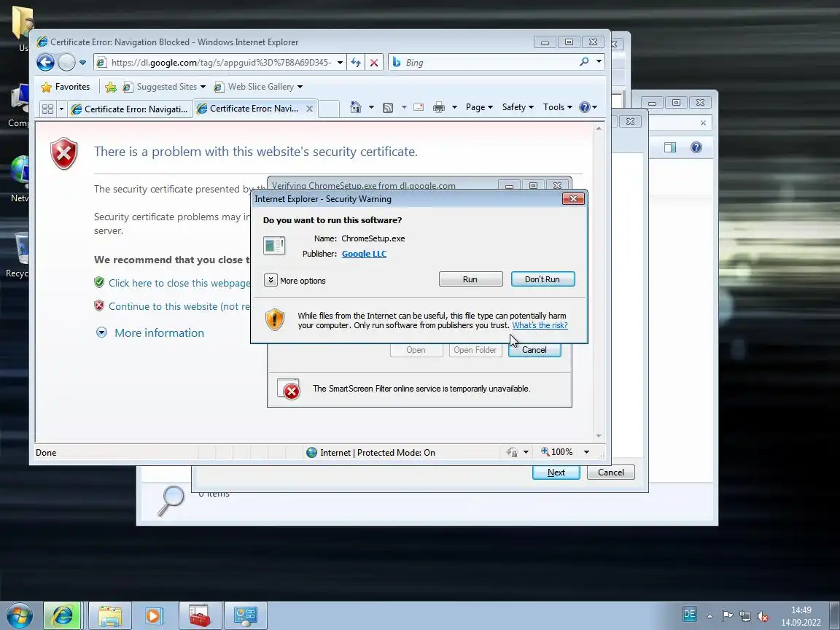The image size is (840, 630).
Task: Open the Windows Start menu
Action: click(x=19, y=615)
